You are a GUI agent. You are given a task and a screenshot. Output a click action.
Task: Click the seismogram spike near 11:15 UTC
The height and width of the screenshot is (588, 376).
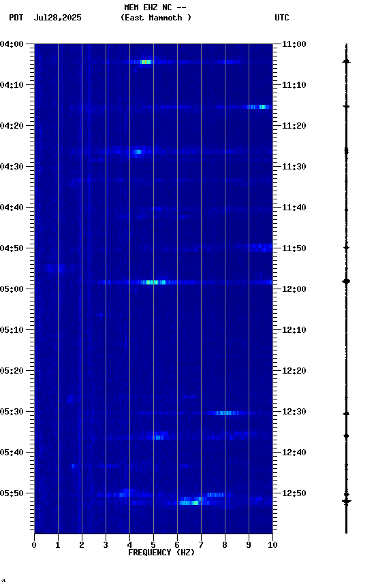[346, 107]
